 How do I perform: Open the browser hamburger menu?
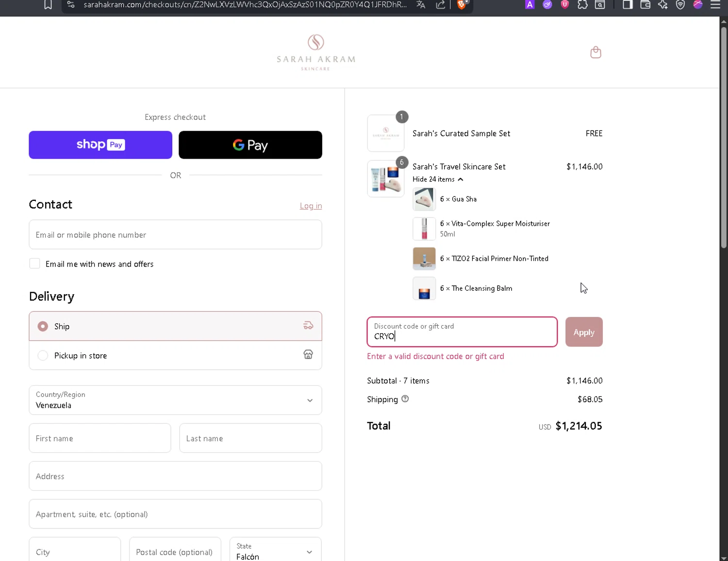[715, 5]
